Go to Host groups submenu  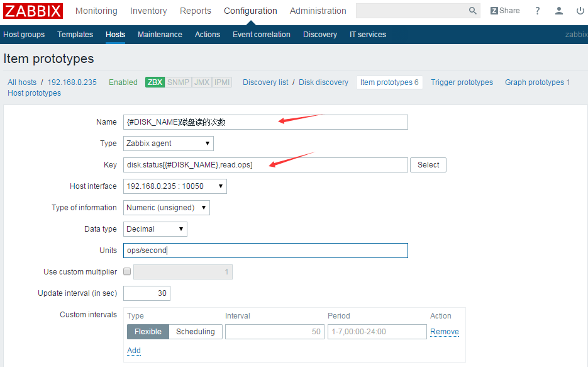pyautogui.click(x=24, y=35)
